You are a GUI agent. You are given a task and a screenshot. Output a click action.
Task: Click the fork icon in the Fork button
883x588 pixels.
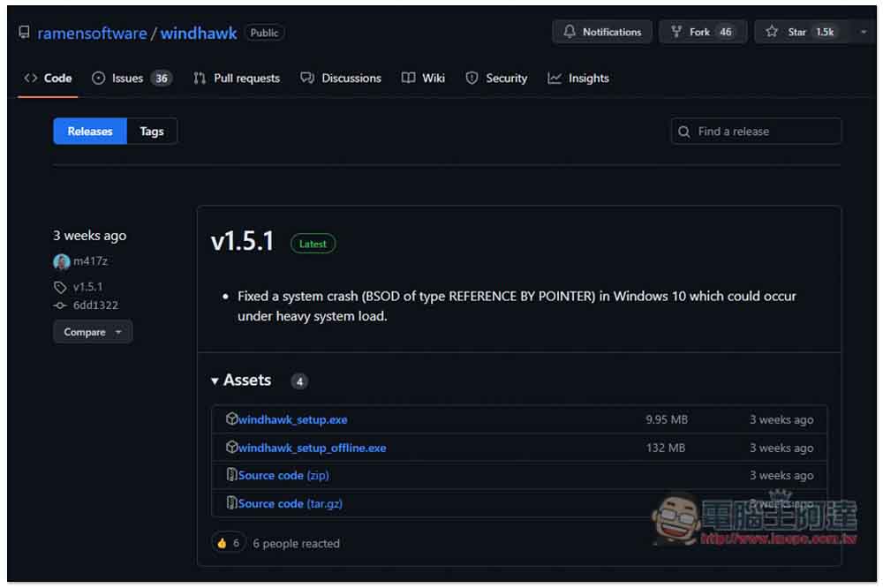pos(676,32)
